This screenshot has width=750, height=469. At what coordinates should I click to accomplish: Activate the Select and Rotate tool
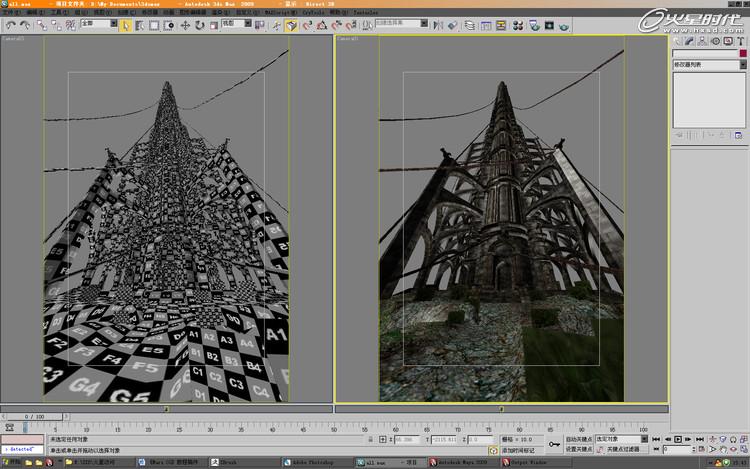pos(199,24)
